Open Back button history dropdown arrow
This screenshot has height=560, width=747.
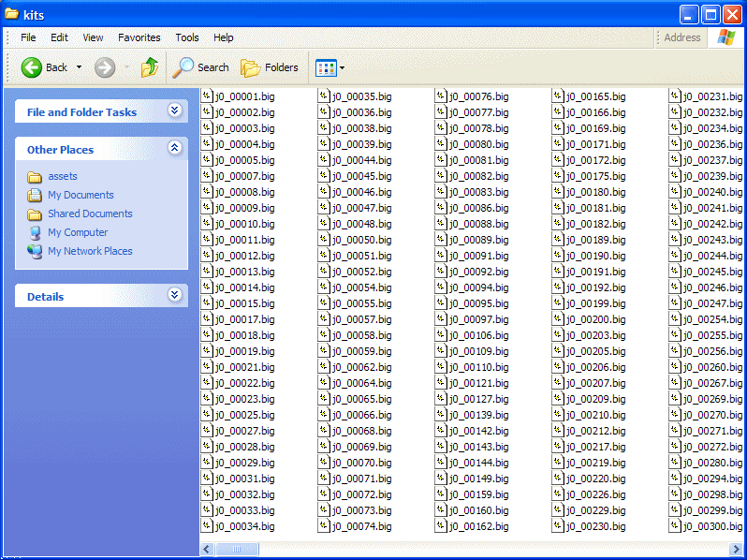[x=80, y=67]
